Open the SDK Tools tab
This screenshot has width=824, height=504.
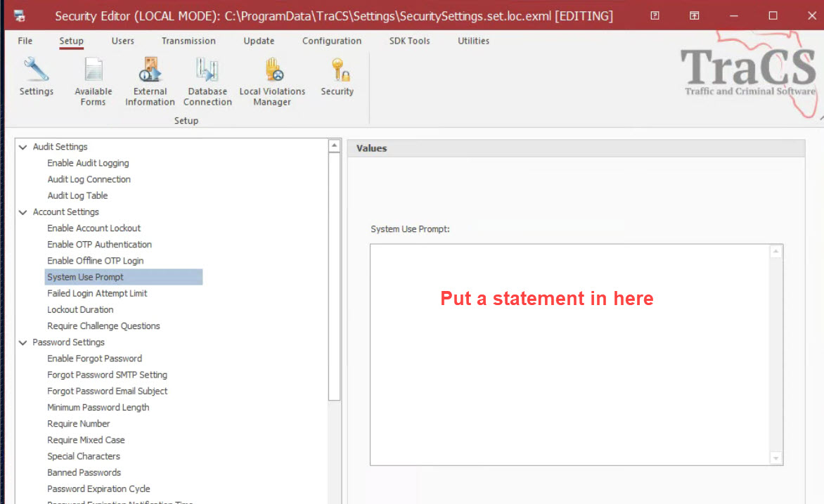409,41
